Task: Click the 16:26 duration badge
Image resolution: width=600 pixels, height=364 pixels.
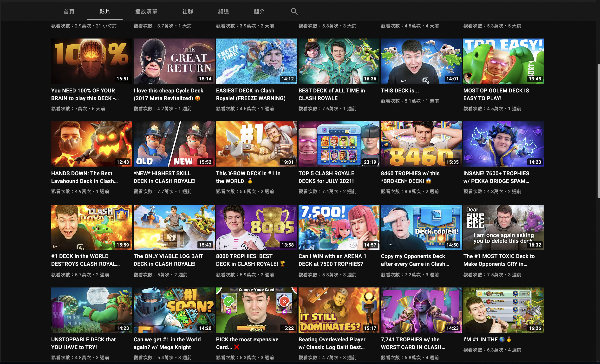Action: [x=535, y=328]
